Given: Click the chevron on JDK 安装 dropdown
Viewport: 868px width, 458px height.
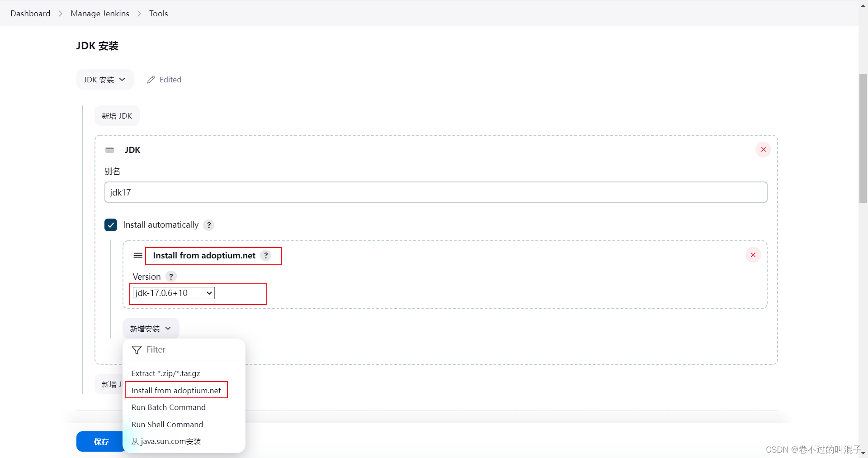Looking at the screenshot, I should point(122,80).
